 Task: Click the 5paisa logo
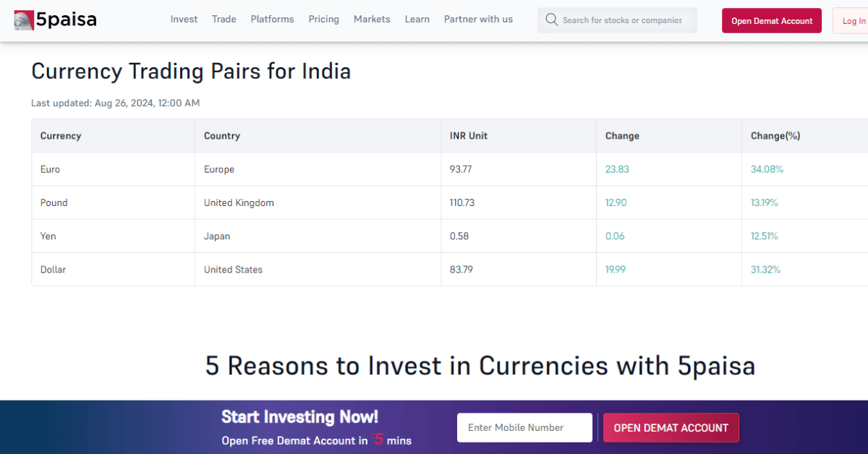coord(54,20)
